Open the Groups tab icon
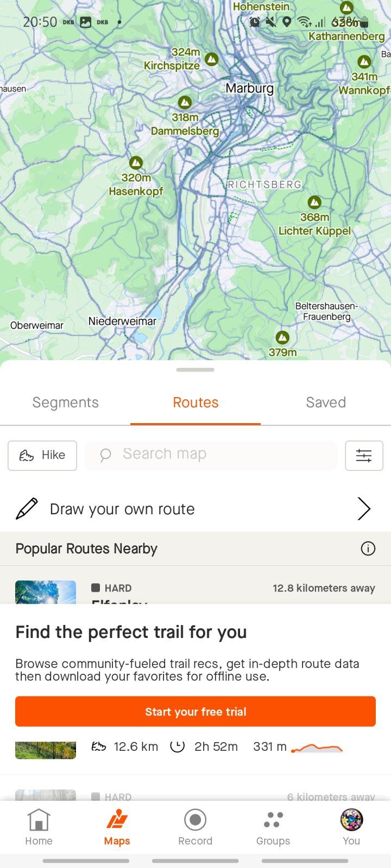This screenshot has width=391, height=868. [x=273, y=820]
